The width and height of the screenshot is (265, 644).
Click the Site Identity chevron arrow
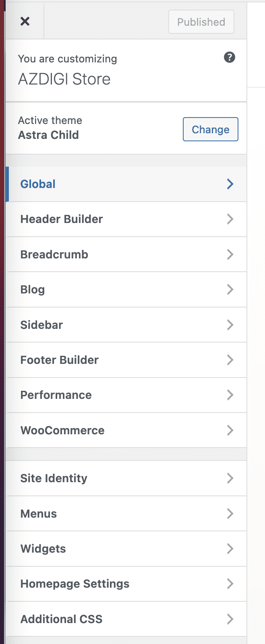[x=230, y=478]
